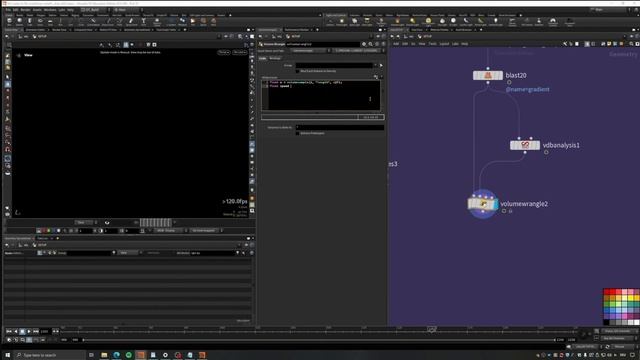The height and width of the screenshot is (360, 640).
Task: Open the Persp viewport camera dropdown
Action: 224,52
